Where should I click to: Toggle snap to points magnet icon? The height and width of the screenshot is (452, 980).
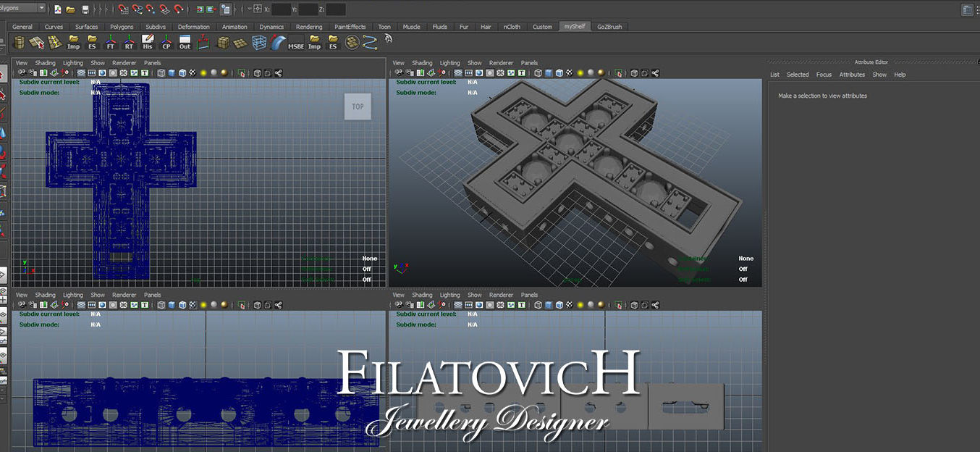pyautogui.click(x=151, y=9)
